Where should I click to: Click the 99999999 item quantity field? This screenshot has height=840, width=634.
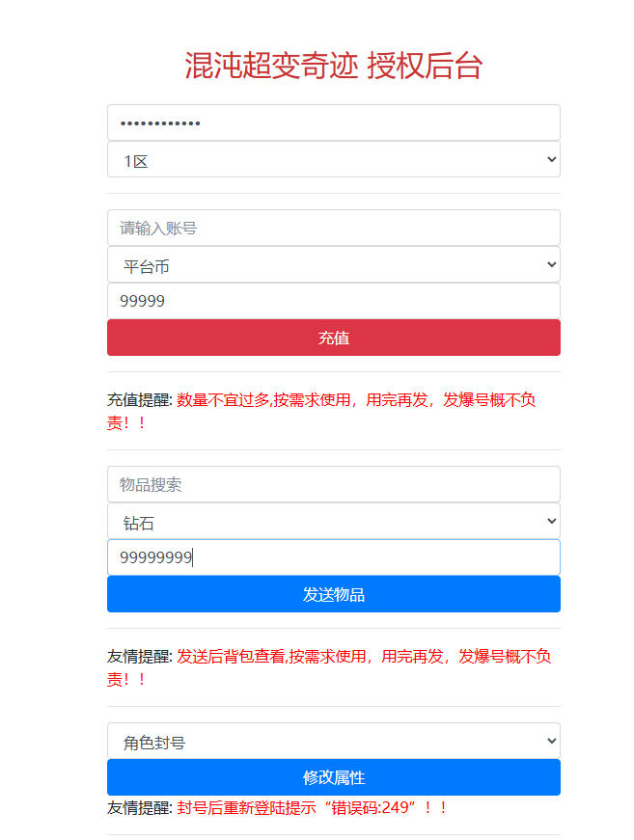(x=333, y=557)
